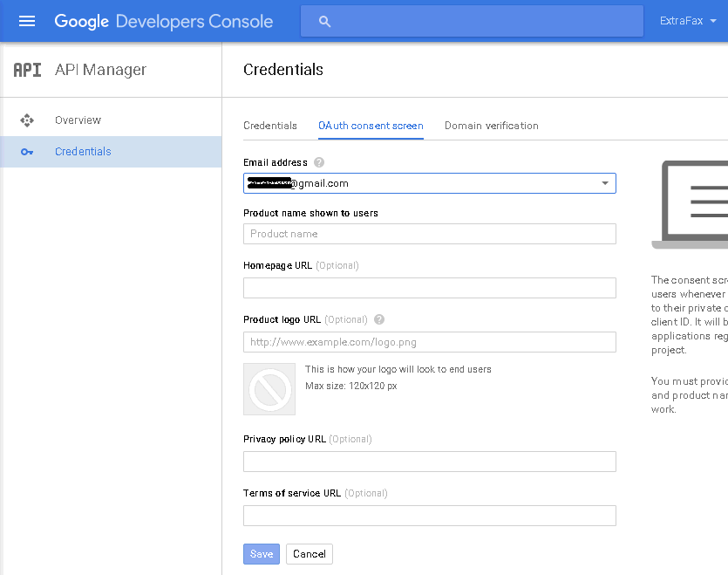Focus the Product logo URL field
This screenshot has width=728, height=575.
click(430, 342)
